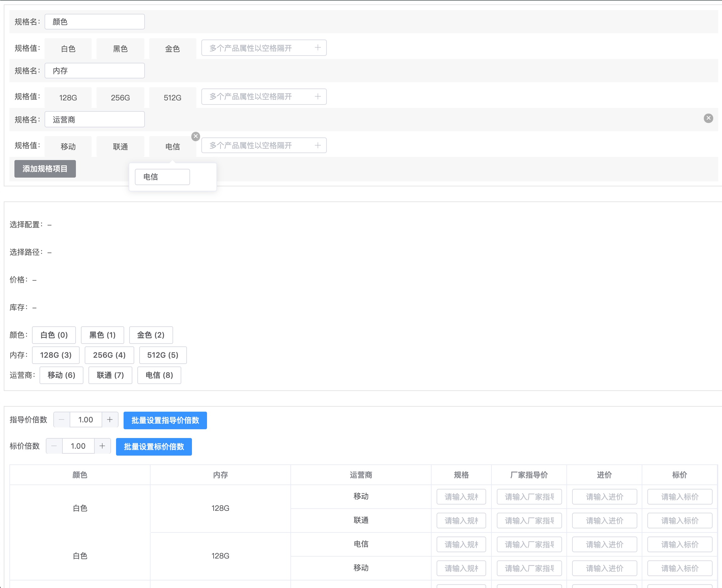The height and width of the screenshot is (588, 722).
Task: Click 批量设置指导价倍数 button
Action: pyautogui.click(x=165, y=420)
